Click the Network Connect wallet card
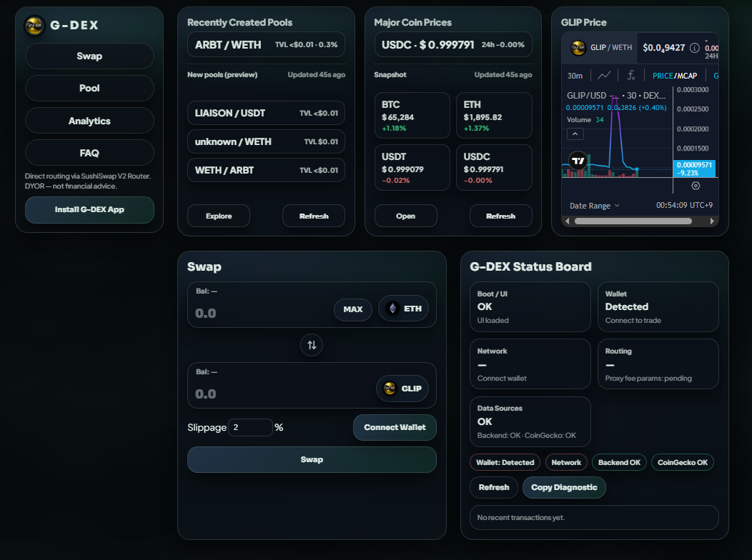752x560 pixels. 530,364
